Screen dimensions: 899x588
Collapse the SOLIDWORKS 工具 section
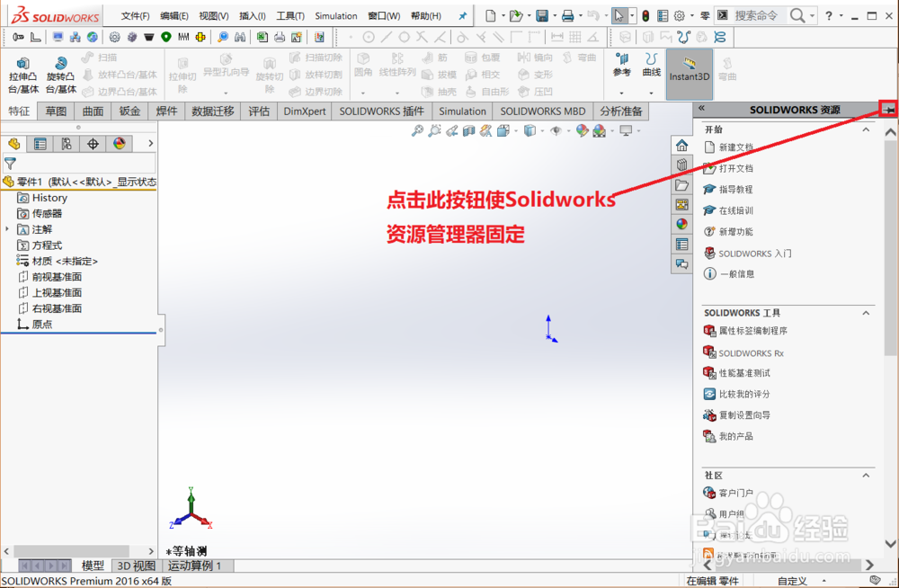(866, 313)
